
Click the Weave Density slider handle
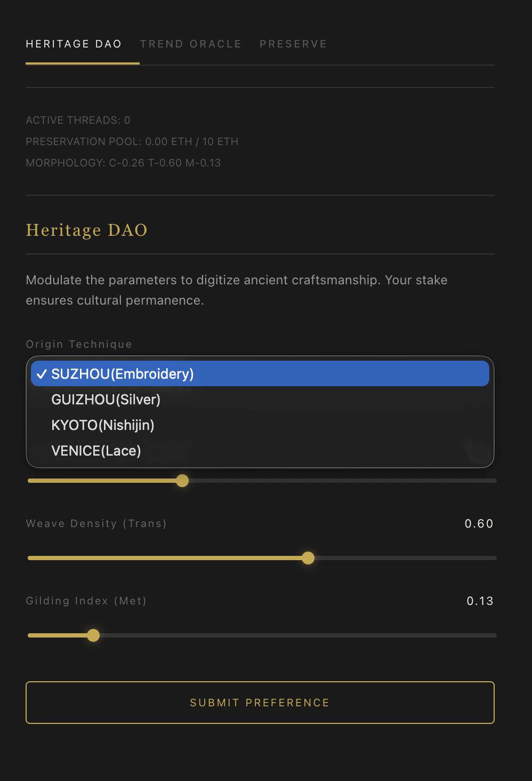click(308, 558)
